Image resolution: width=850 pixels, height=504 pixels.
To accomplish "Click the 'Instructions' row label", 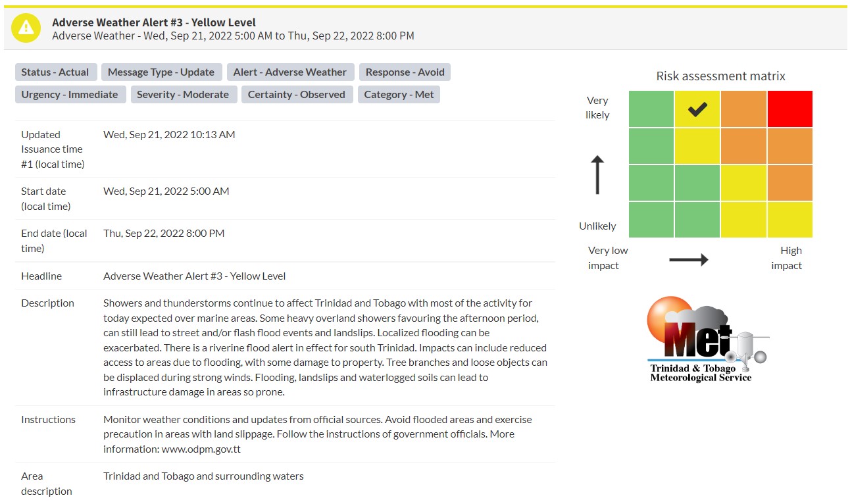I will coord(48,419).
